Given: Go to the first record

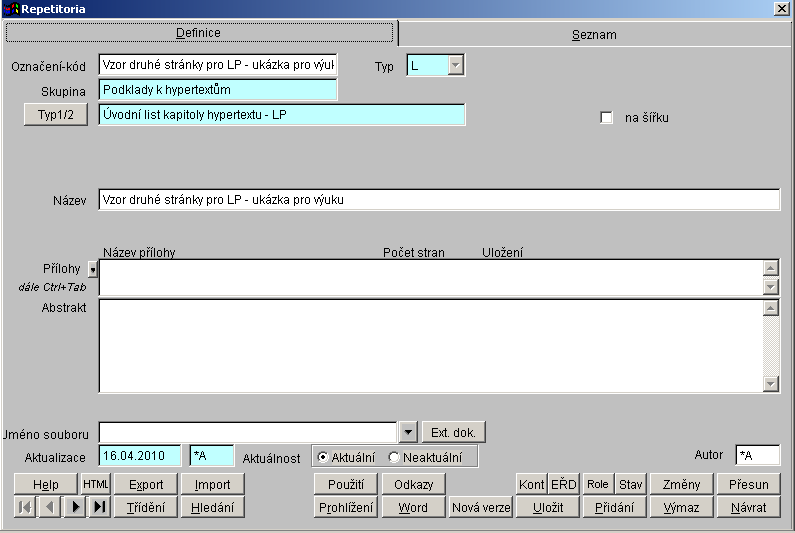Looking at the screenshot, I should click(24, 507).
